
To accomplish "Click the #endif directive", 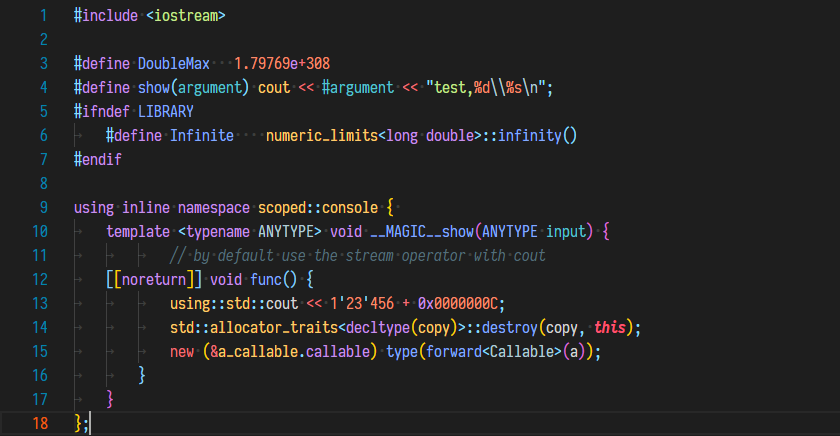I will pyautogui.click(x=97, y=160).
